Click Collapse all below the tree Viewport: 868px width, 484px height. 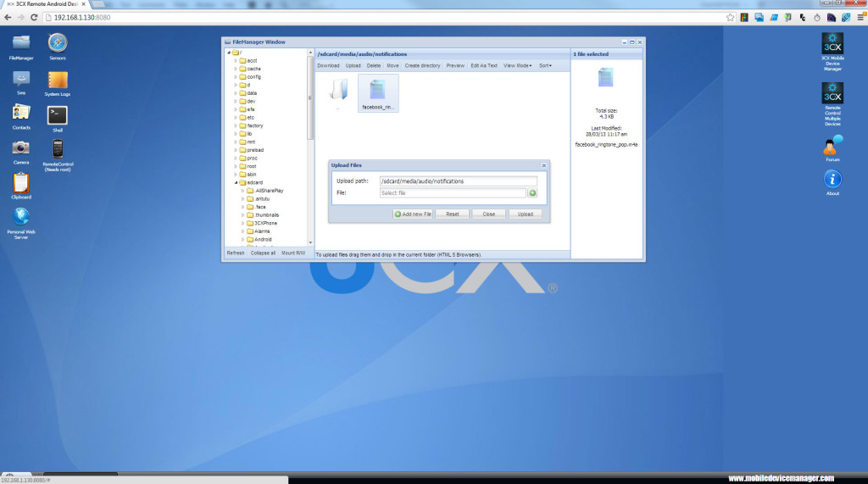pyautogui.click(x=263, y=253)
